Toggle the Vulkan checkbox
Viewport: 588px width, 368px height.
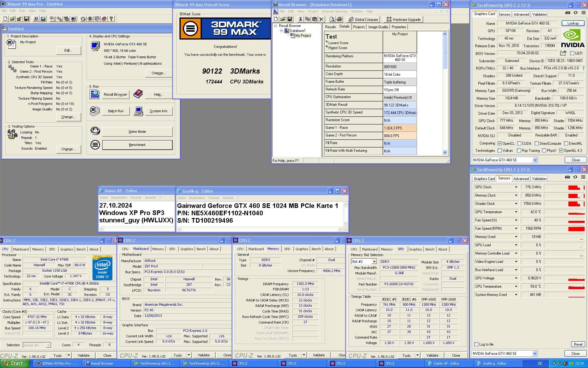[499, 151]
